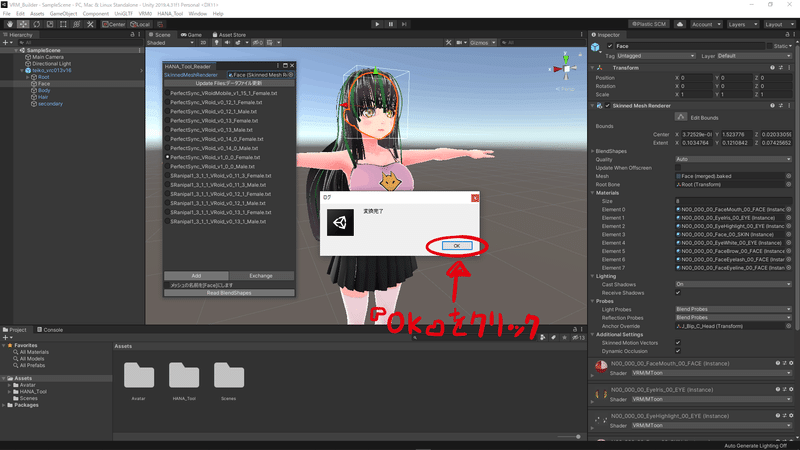Switch to the Console tab

point(49,330)
